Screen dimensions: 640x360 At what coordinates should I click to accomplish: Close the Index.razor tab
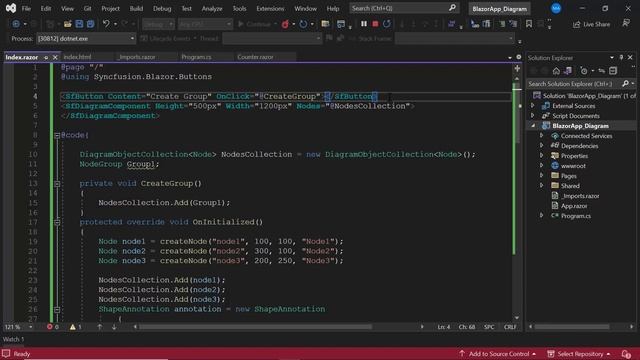pos(55,58)
